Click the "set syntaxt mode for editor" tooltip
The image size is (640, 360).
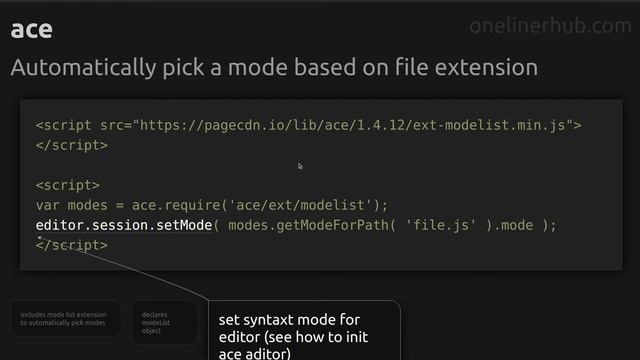[x=304, y=331]
